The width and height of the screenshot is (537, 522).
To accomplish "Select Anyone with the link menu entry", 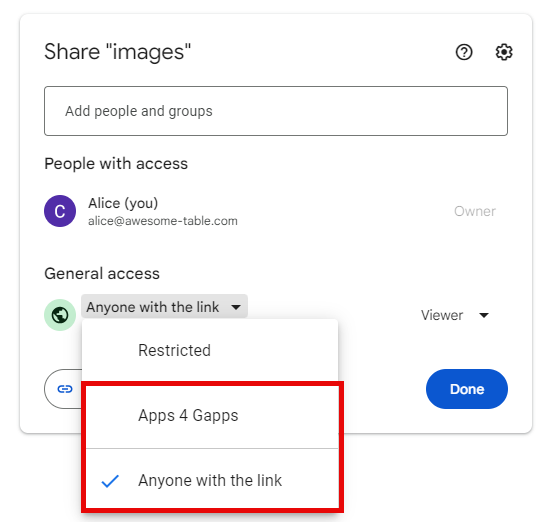I will 212,480.
